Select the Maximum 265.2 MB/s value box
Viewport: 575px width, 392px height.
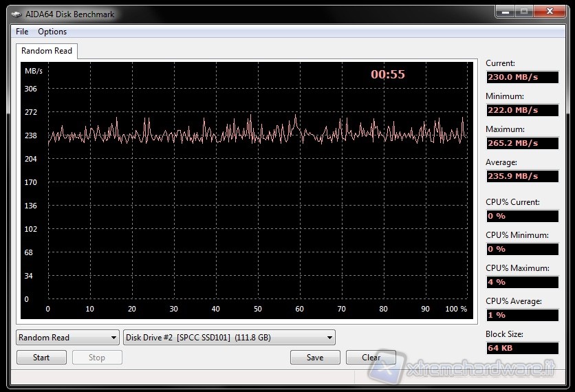(522, 143)
